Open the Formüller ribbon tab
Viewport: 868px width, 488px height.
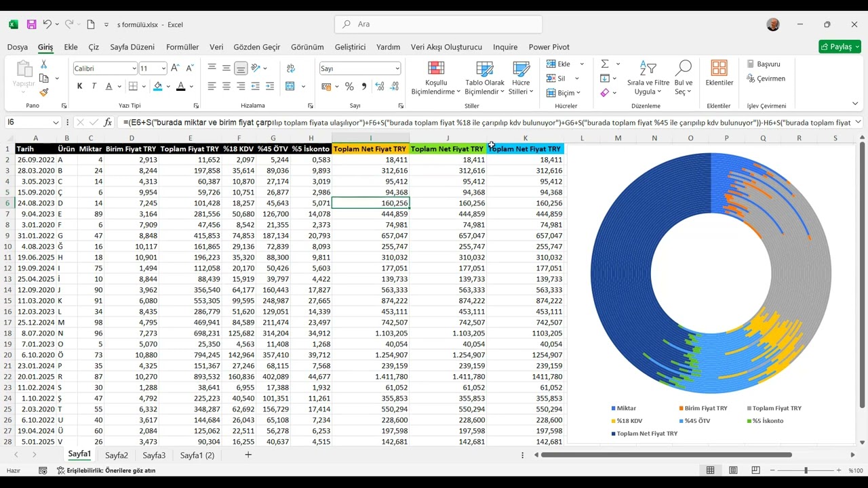[x=182, y=47]
